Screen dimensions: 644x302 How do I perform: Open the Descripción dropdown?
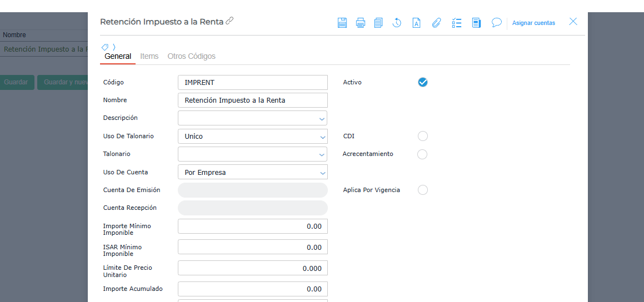(x=322, y=118)
